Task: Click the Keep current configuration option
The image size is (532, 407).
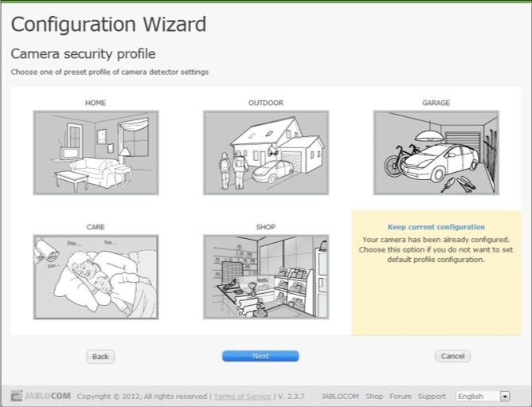Action: click(436, 227)
